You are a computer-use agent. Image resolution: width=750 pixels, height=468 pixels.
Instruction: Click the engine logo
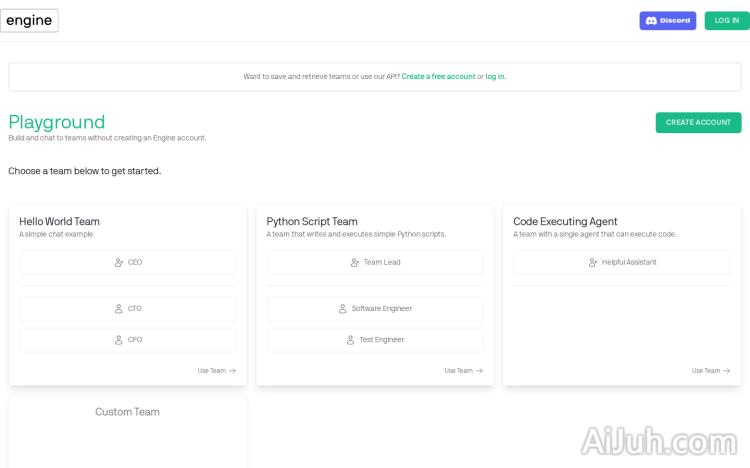29,21
